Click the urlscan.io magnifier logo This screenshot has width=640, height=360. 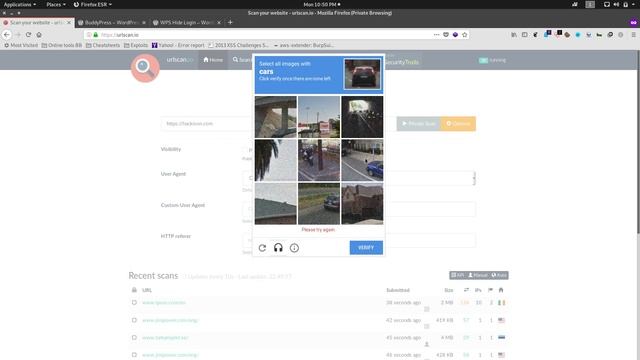click(145, 68)
